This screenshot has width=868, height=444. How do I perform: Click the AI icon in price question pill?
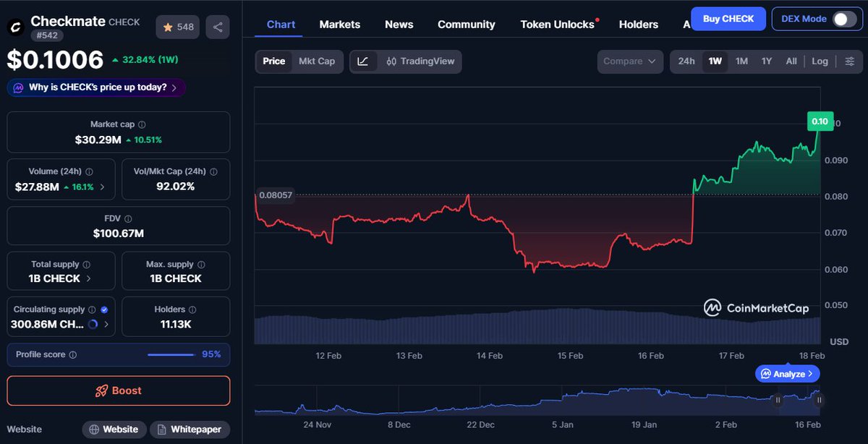coord(17,87)
